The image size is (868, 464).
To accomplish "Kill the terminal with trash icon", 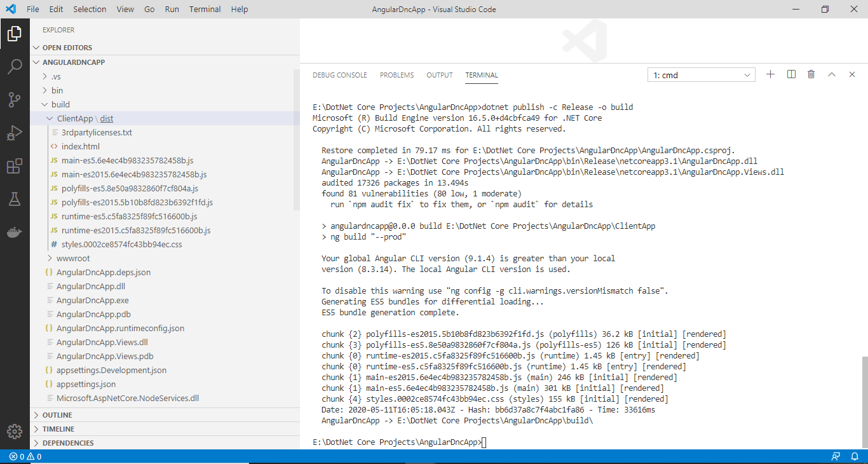I will pos(811,74).
